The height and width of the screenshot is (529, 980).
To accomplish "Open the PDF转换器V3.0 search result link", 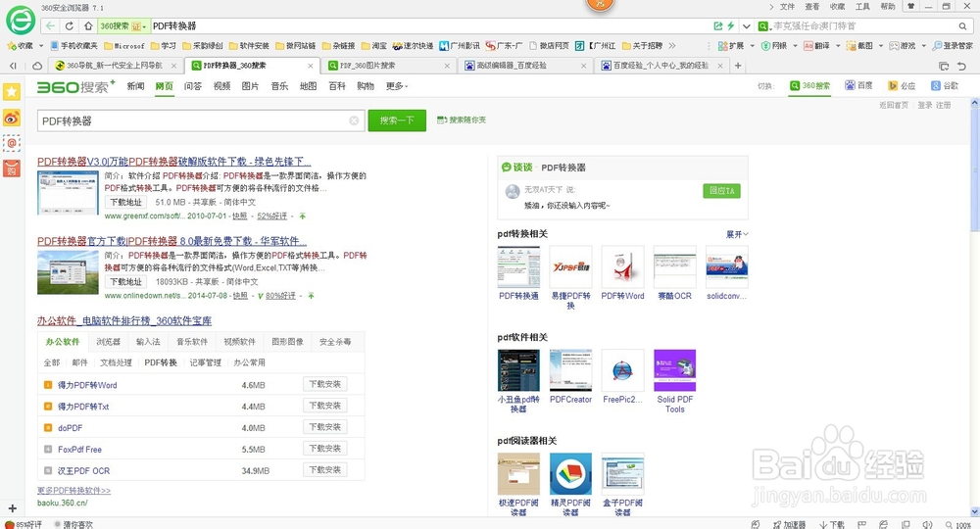I will 173,161.
